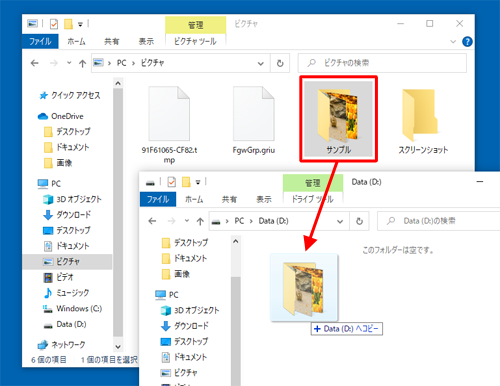Click the ピクチャの検索 search box
The image size is (500, 386).
[382, 63]
